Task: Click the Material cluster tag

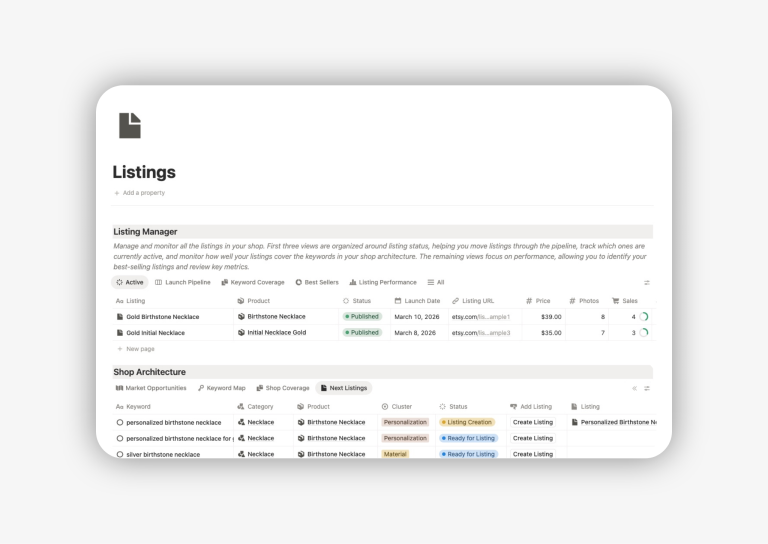Action: coord(395,454)
